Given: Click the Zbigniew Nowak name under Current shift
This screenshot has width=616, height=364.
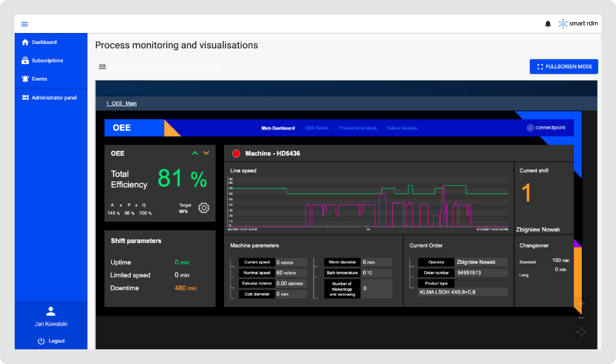Looking at the screenshot, I should (538, 229).
